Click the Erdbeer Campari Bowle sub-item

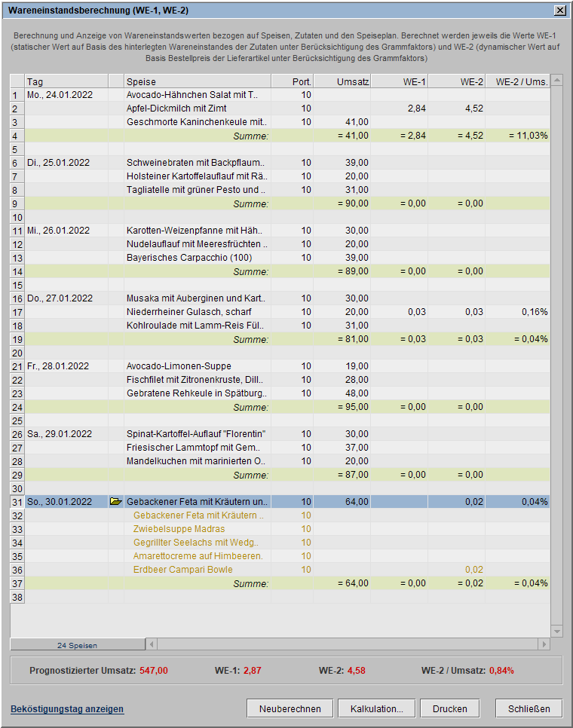click(182, 570)
